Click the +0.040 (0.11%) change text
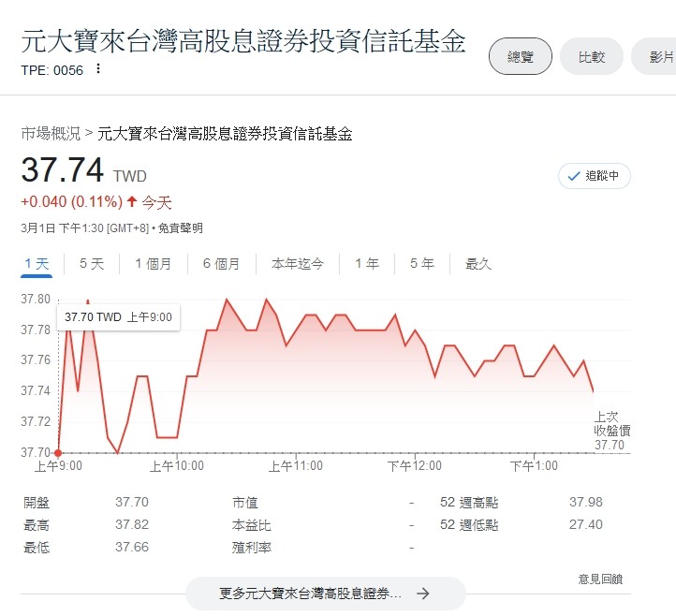The width and height of the screenshot is (676, 616). coord(72,201)
